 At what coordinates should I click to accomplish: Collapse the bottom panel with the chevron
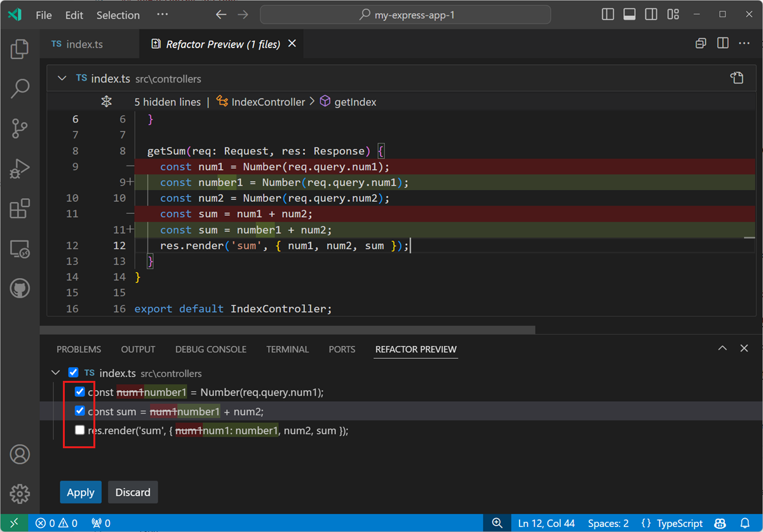tap(722, 348)
